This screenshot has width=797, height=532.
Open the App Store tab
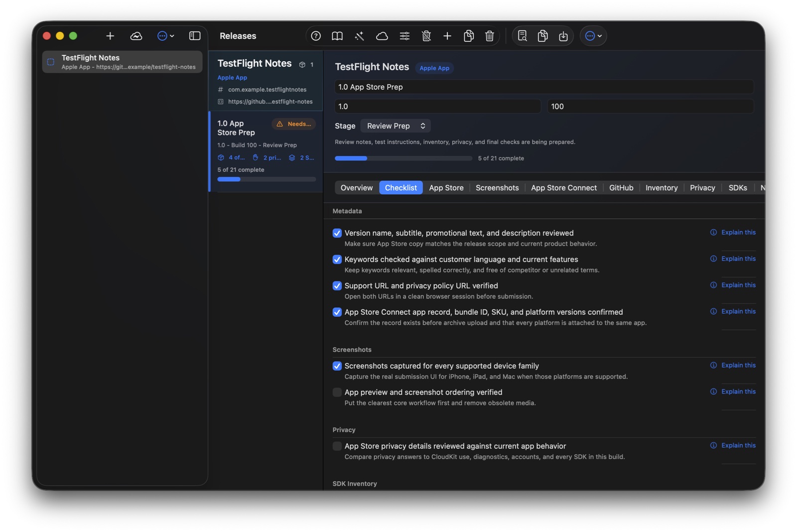(x=446, y=188)
